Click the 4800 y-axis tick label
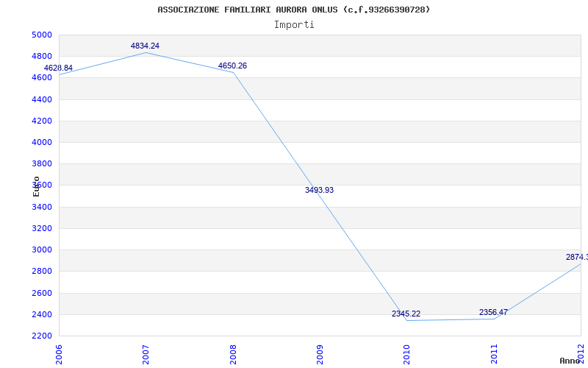588x368 pixels. pos(42,57)
